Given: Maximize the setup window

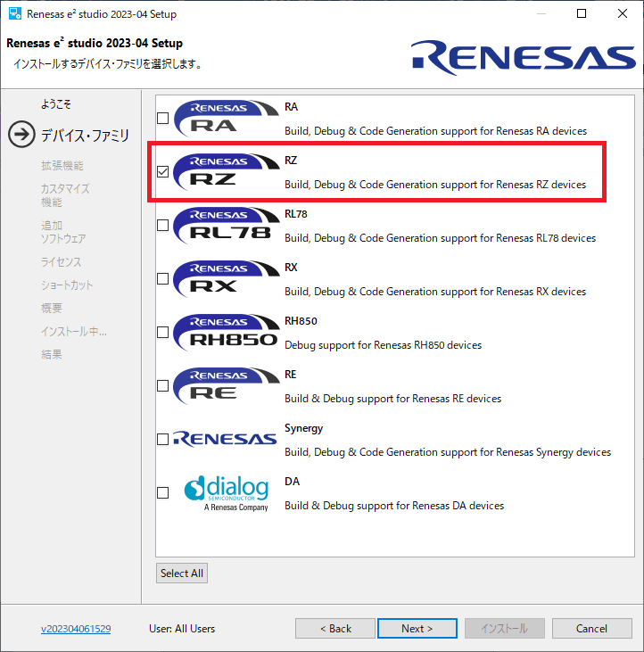Looking at the screenshot, I should click(582, 13).
